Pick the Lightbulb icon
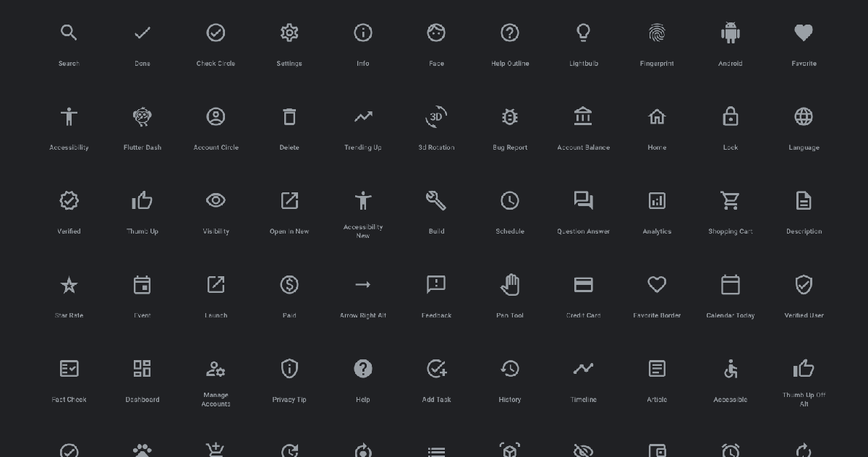Viewport: 868px width, 457px height. [x=583, y=33]
